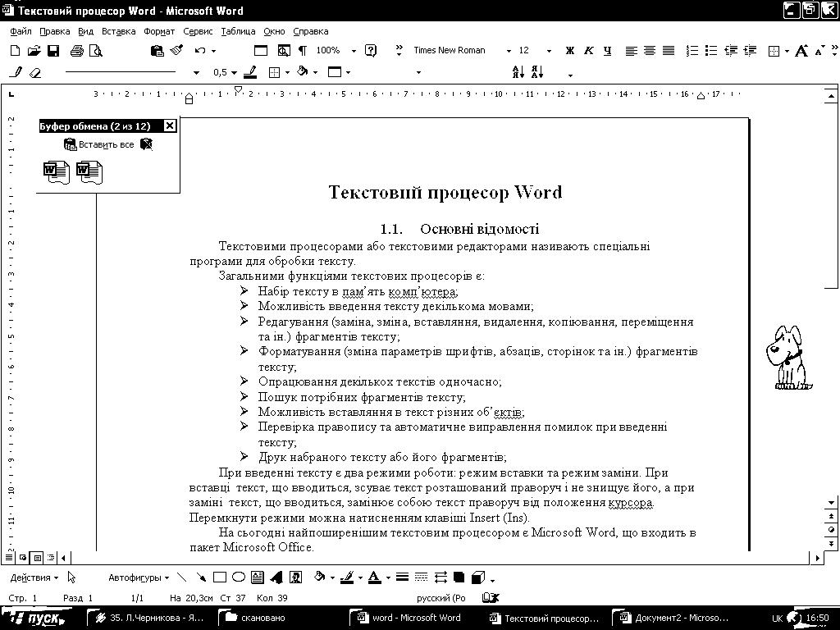Open an existing file with folder icon

[34, 51]
